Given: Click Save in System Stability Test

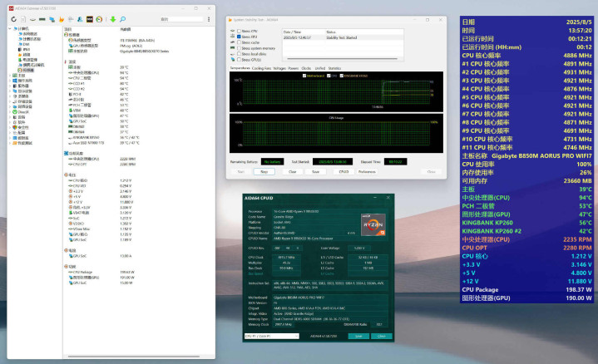Looking at the screenshot, I should (x=316, y=172).
